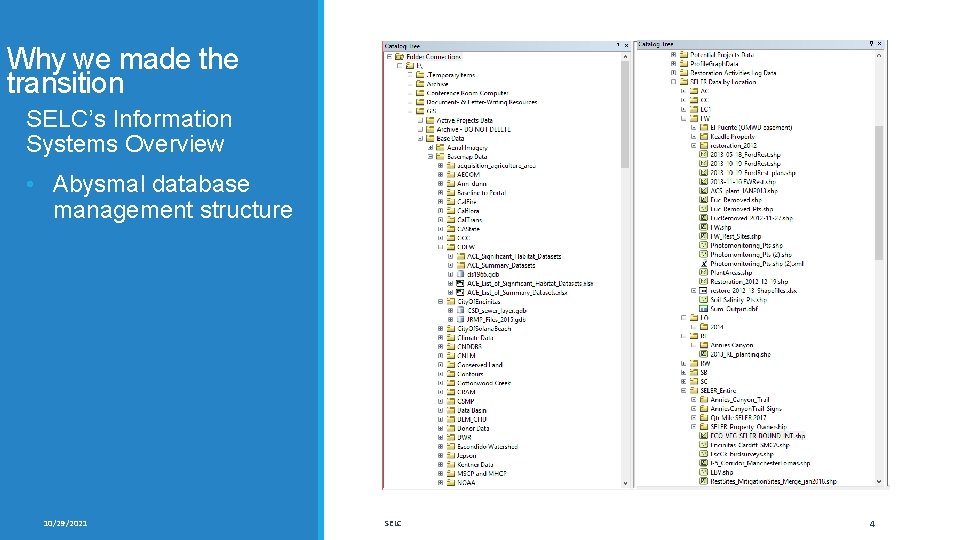Select the Conserved Land folder
Viewport: 960px width, 540px height.
[x=479, y=365]
